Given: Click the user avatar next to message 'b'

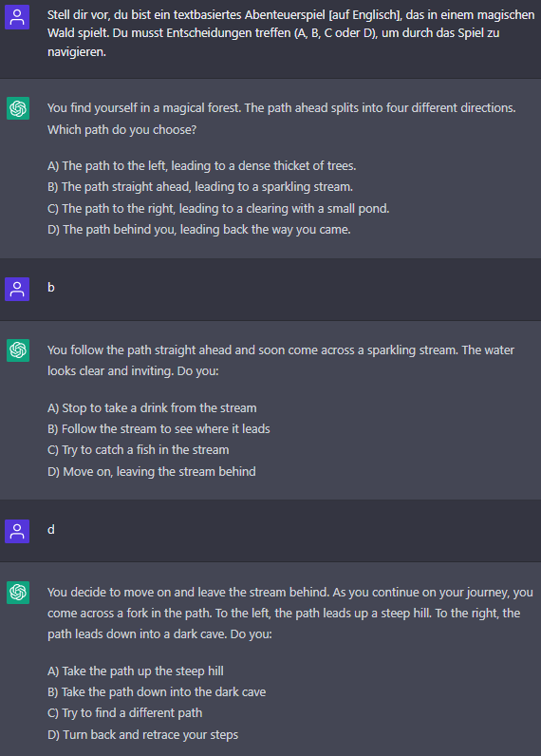Looking at the screenshot, I should coord(17,289).
